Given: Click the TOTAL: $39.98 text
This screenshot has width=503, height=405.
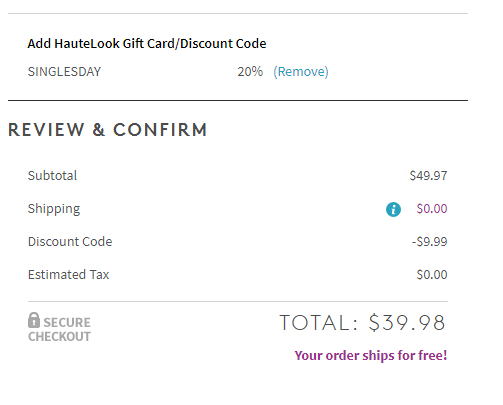Looking at the screenshot, I should click(x=362, y=323).
